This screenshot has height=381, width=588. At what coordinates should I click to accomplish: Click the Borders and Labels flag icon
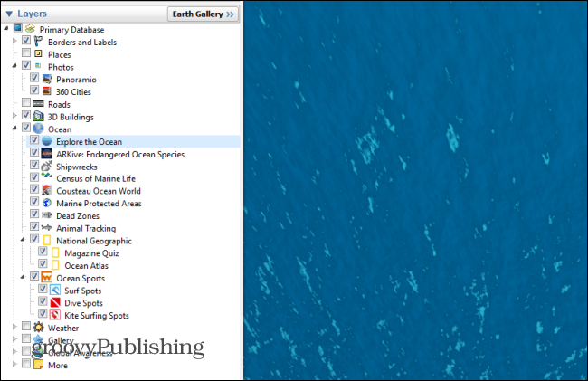pos(38,41)
